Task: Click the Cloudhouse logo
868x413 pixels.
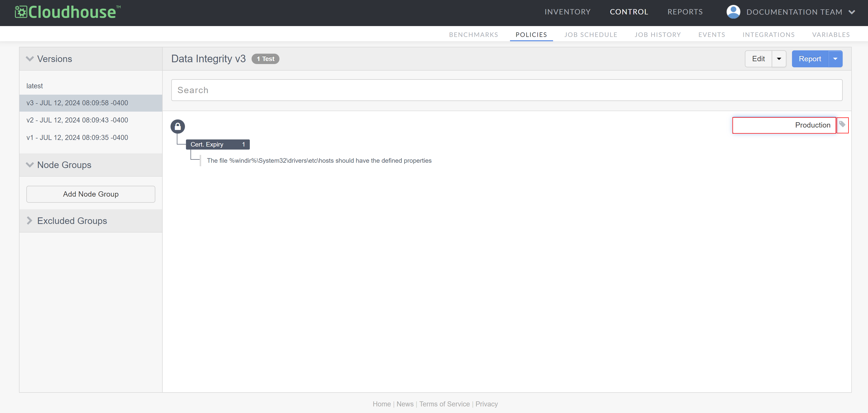Action: [x=68, y=12]
